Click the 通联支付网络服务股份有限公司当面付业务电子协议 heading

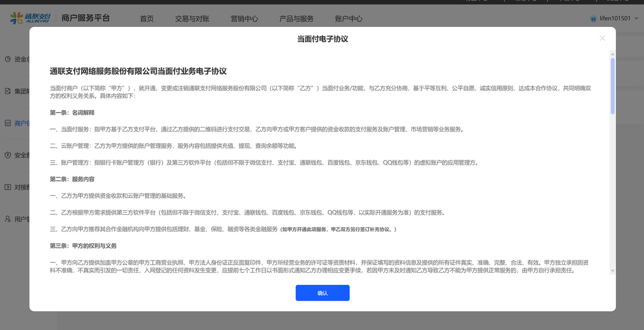pos(138,71)
